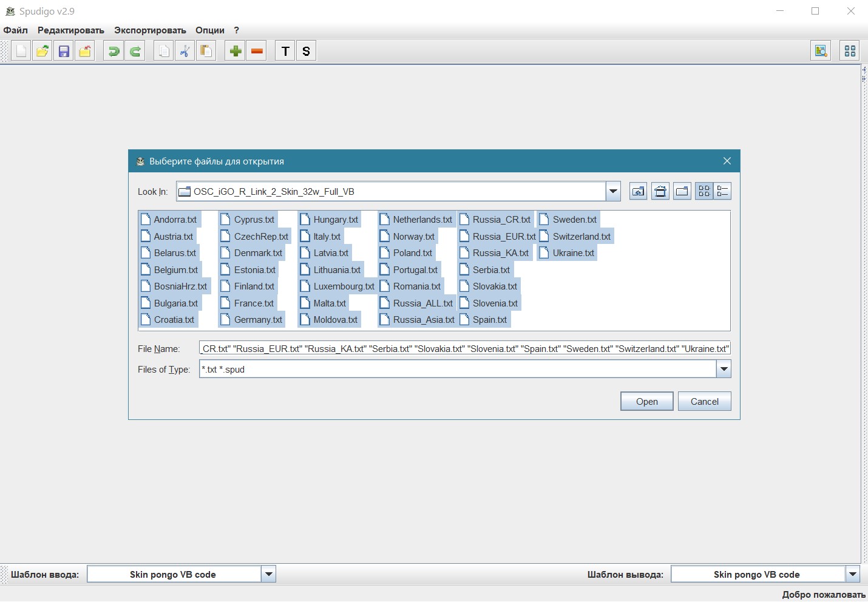
Task: Expand the Files of Type dropdown
Action: point(724,369)
